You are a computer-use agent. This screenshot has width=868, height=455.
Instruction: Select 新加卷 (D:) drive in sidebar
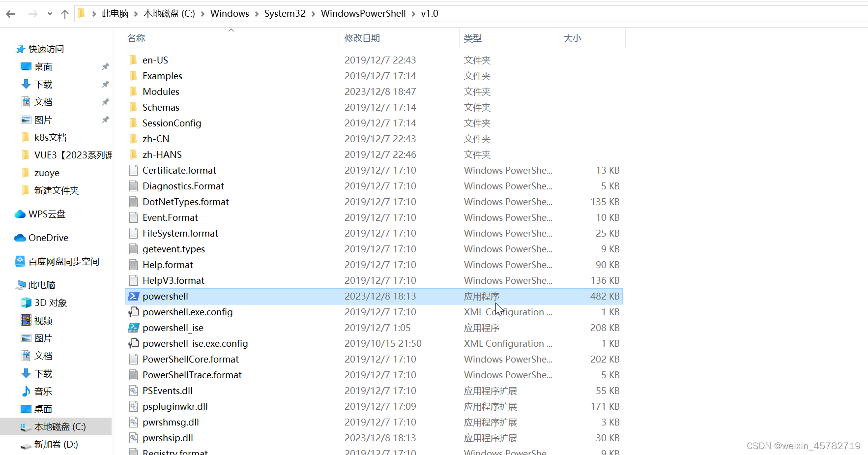pyautogui.click(x=56, y=444)
